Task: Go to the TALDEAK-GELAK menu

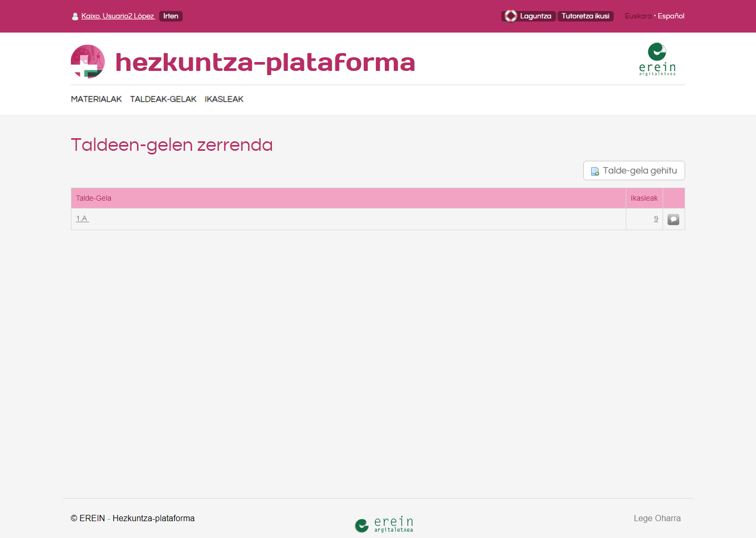Action: [163, 99]
